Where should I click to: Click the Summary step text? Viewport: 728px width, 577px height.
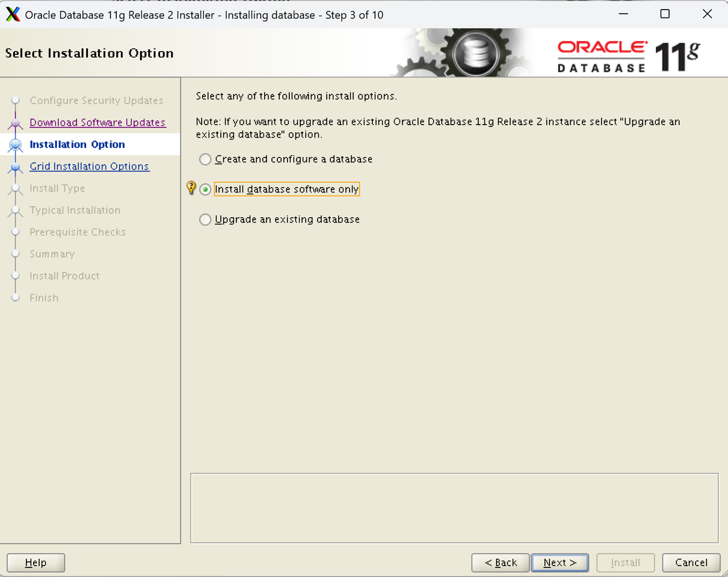[52, 254]
